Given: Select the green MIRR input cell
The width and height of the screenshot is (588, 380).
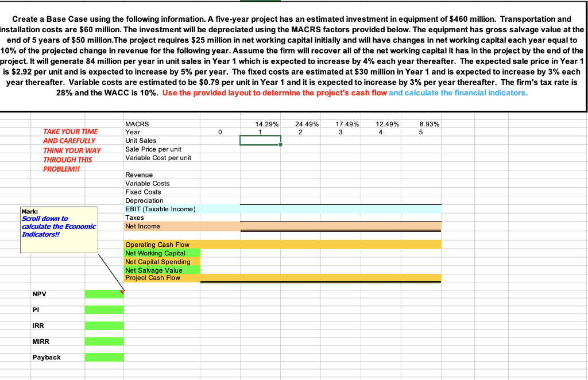Looking at the screenshot, I should click(104, 342).
